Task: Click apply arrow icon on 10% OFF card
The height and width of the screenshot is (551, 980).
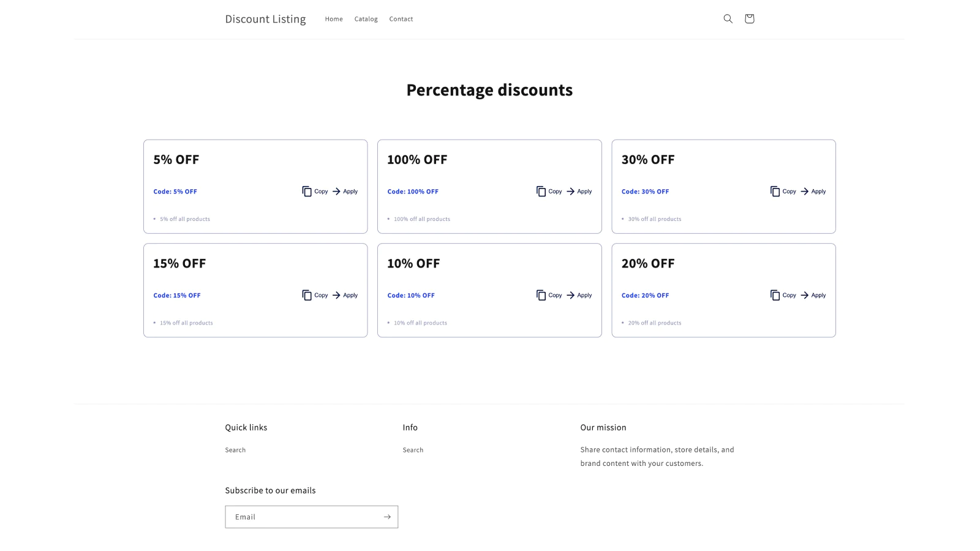Action: [x=570, y=295]
